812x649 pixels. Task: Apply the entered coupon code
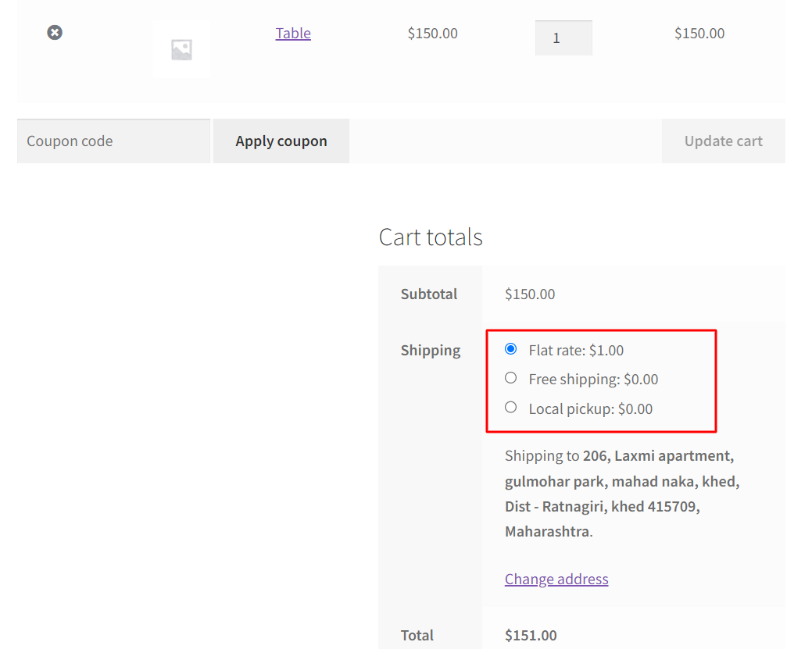(x=281, y=141)
